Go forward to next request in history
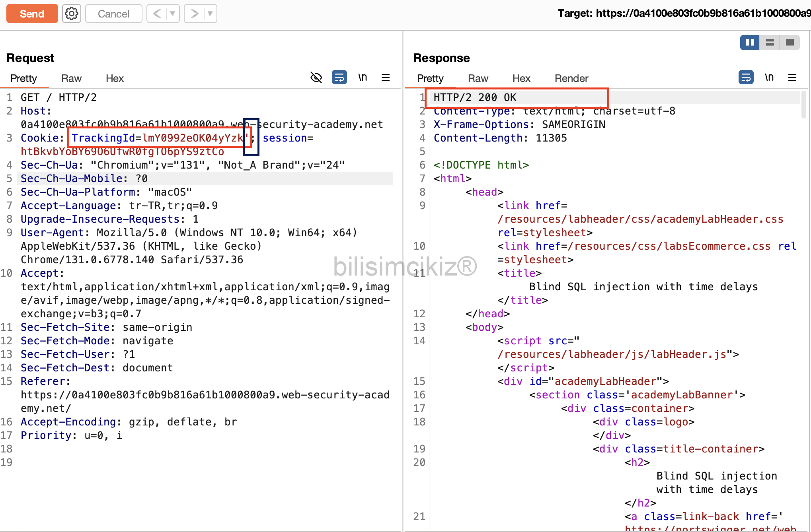The height and width of the screenshot is (532, 811). 194,14
